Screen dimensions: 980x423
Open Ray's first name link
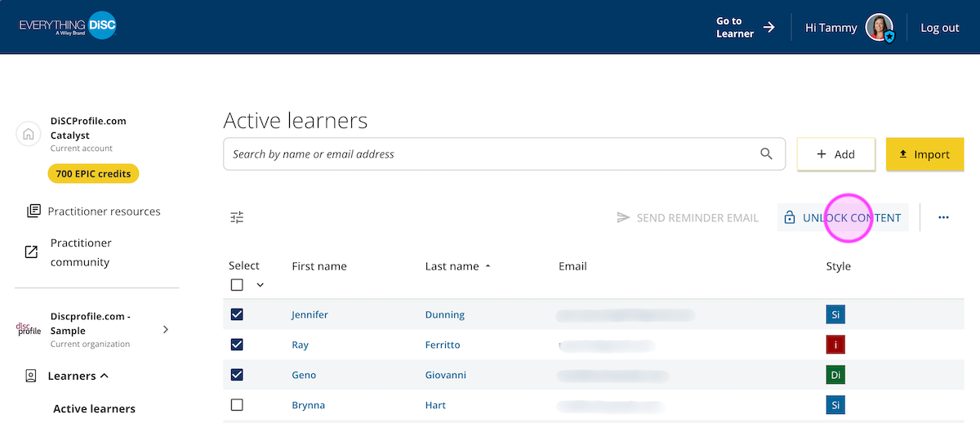300,345
